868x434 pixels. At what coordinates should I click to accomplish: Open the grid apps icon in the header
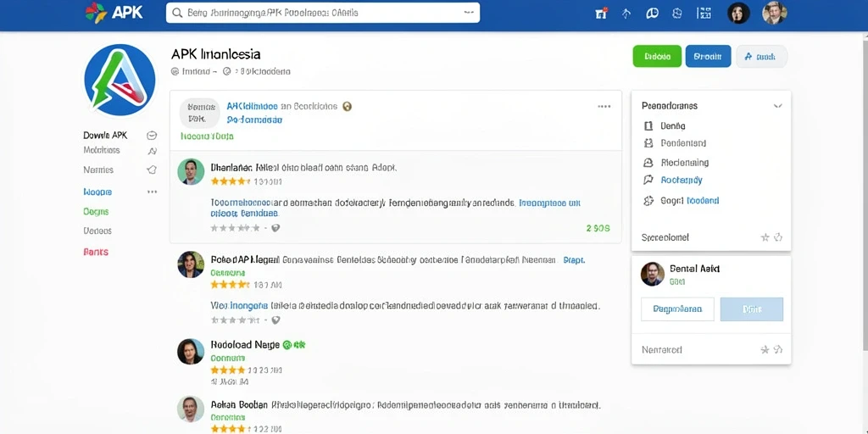click(704, 14)
